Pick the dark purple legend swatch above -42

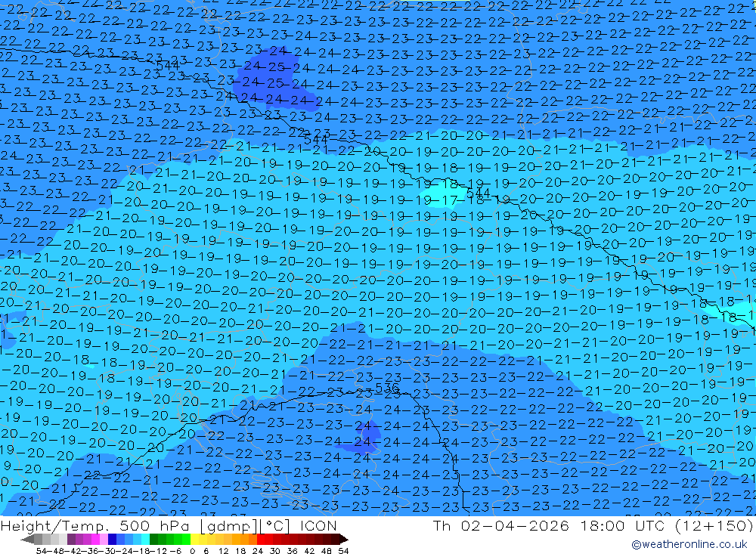71,540
